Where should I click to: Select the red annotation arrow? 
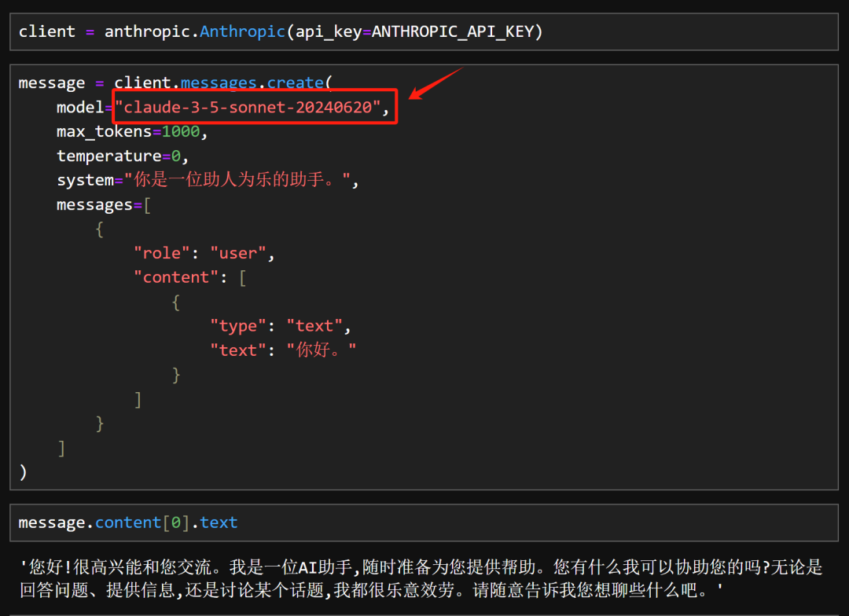(x=436, y=82)
